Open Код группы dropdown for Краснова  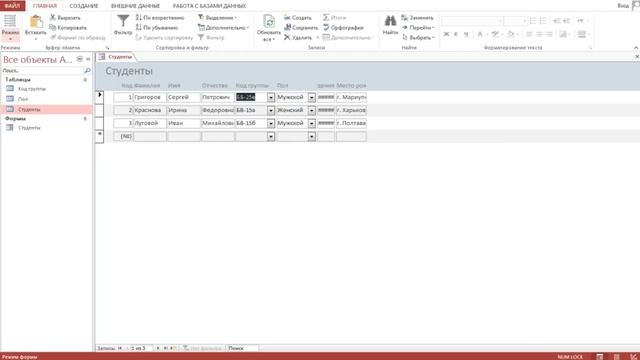[x=271, y=111]
